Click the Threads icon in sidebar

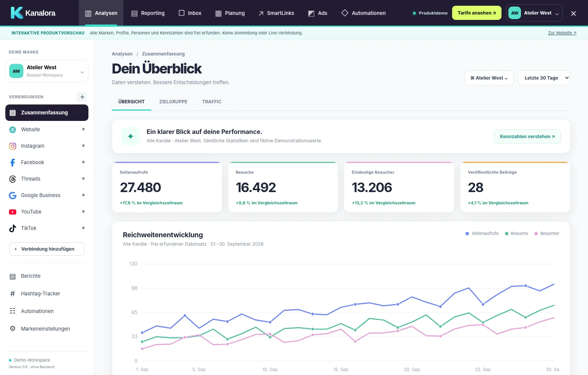(x=13, y=179)
